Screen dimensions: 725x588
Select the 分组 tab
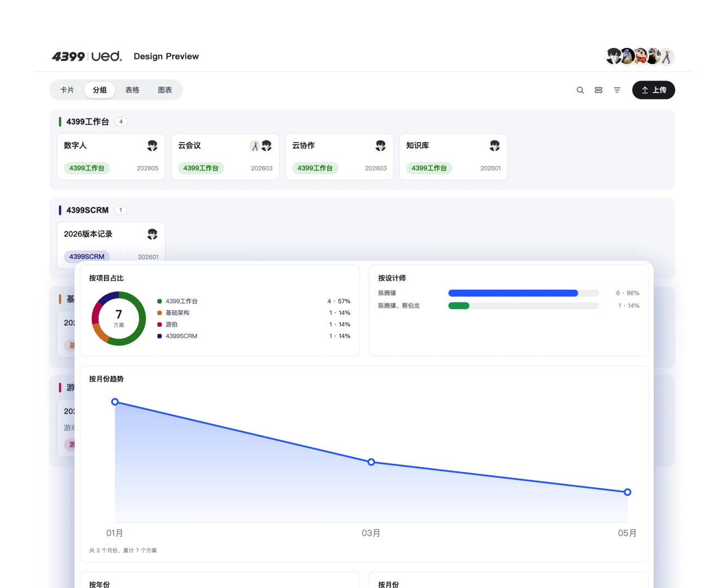pyautogui.click(x=100, y=90)
